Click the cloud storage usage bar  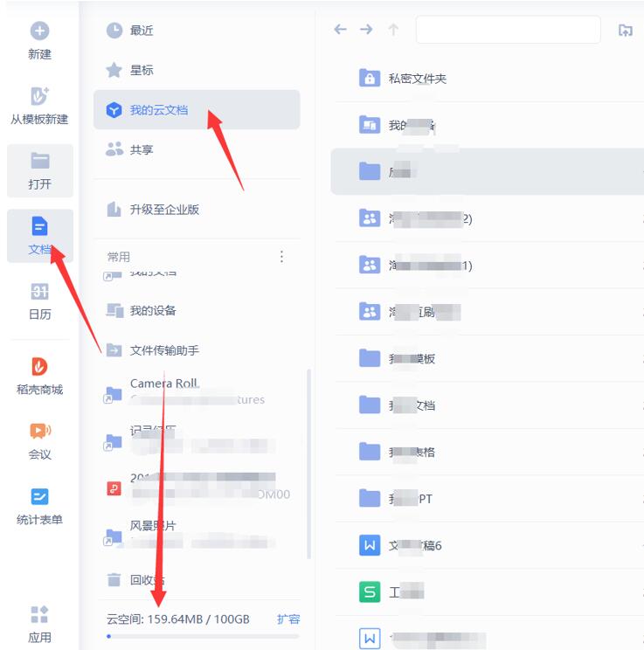click(x=203, y=636)
